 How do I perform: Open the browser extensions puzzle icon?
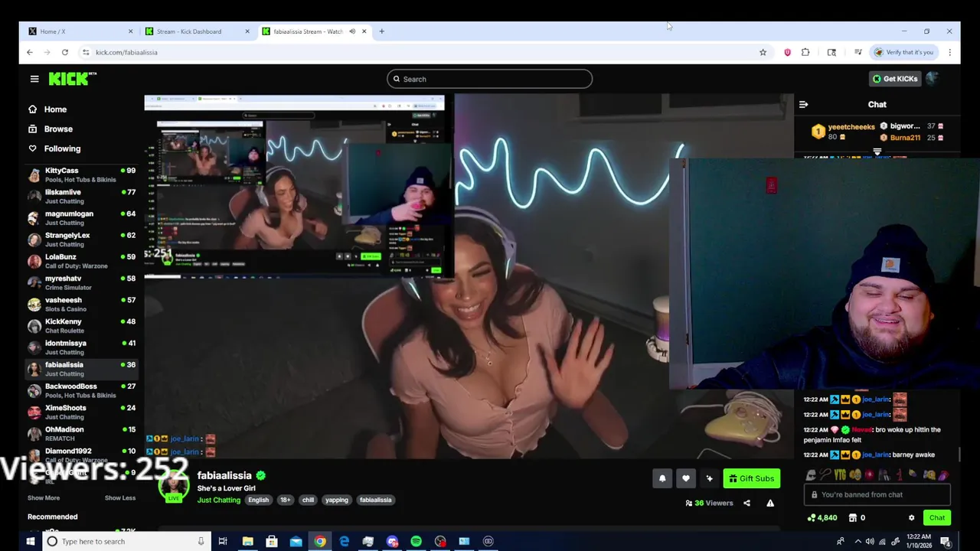805,52
